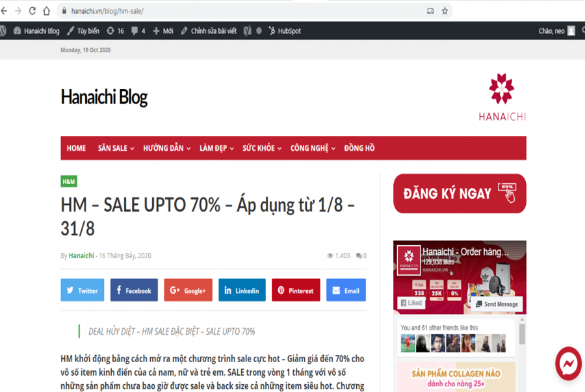Click the collagen product banner image
The width and height of the screenshot is (585, 392).
point(456,376)
